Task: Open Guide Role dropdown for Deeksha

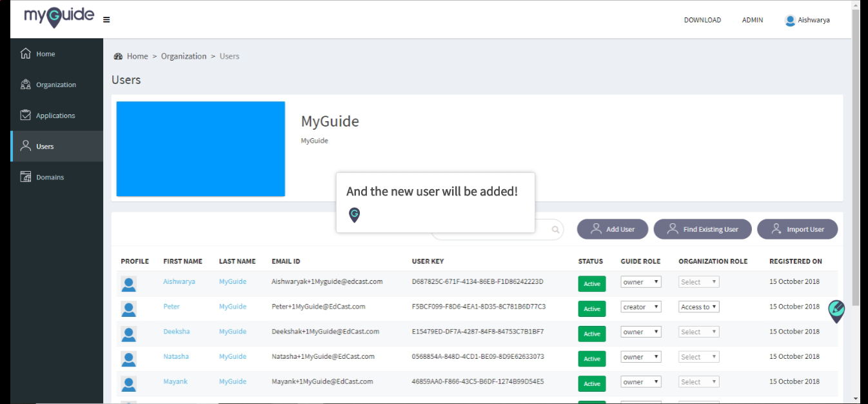Action: 641,332
